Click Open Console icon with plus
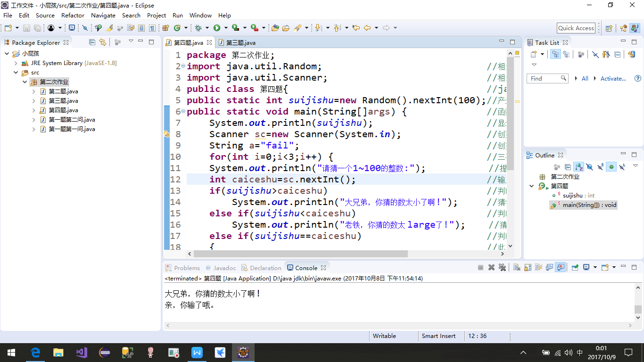 click(x=605, y=267)
